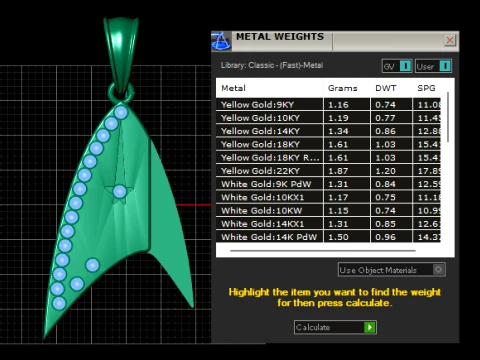Image resolution: width=480 pixels, height=360 pixels.
Task: Select the Yellow Gold:10KY row
Action: [328, 118]
